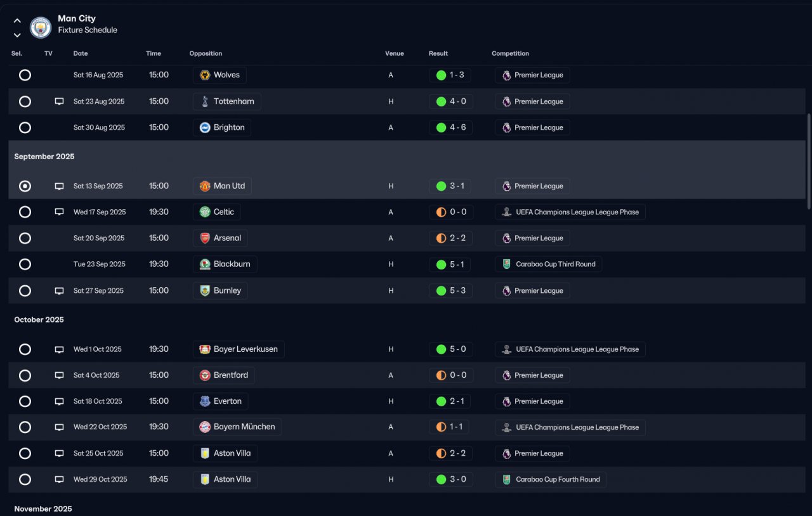Click the TV icon for Tottenham fixture
This screenshot has height=516, width=812.
coord(60,101)
